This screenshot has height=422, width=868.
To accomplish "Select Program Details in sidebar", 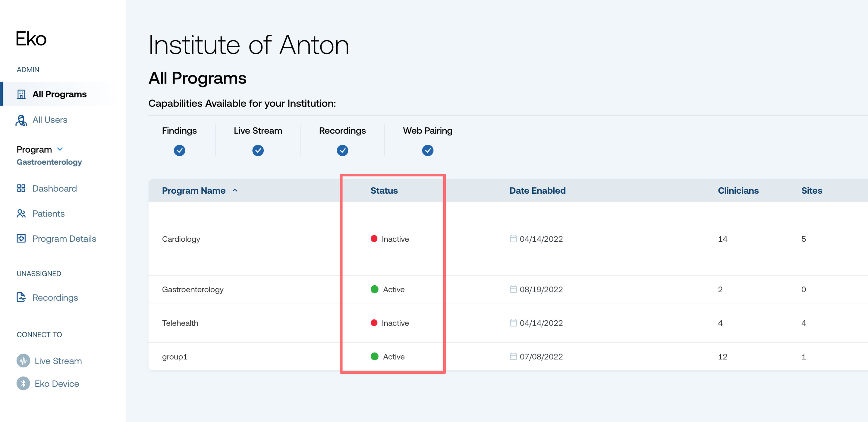I will 64,239.
